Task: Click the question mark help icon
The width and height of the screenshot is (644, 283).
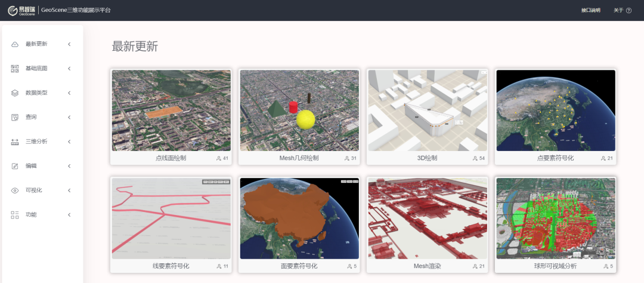Action: tap(629, 10)
